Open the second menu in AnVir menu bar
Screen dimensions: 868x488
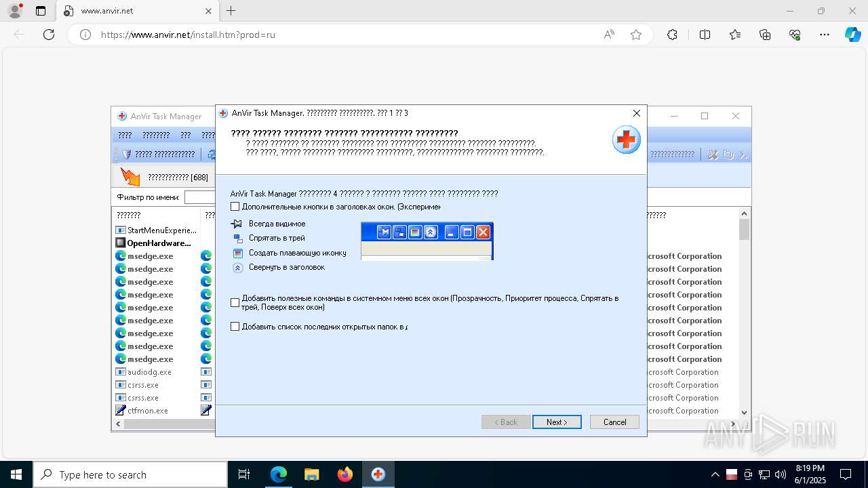point(156,136)
